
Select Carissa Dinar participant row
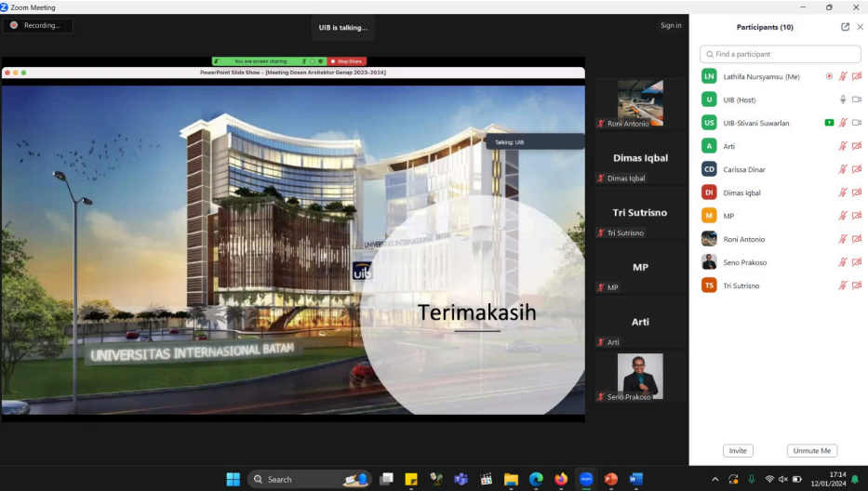click(780, 169)
